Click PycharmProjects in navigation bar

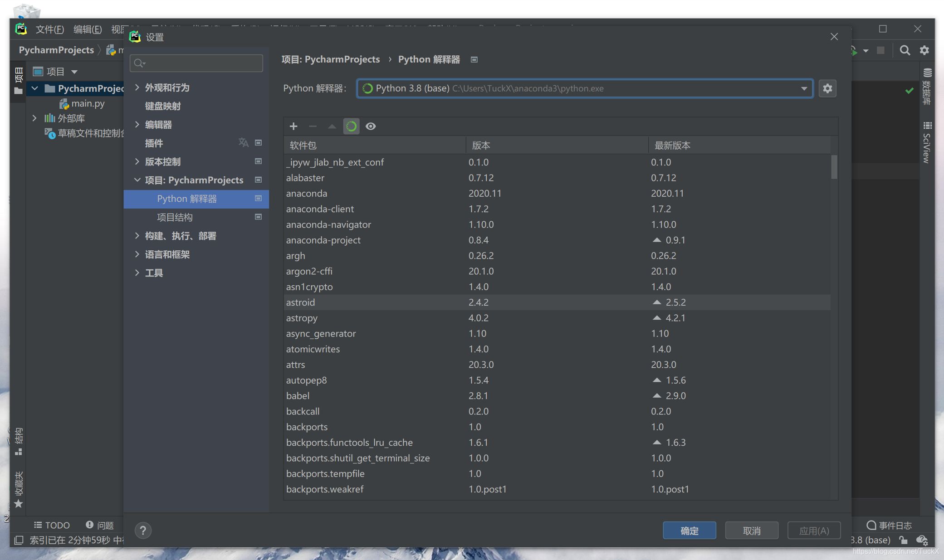(56, 50)
